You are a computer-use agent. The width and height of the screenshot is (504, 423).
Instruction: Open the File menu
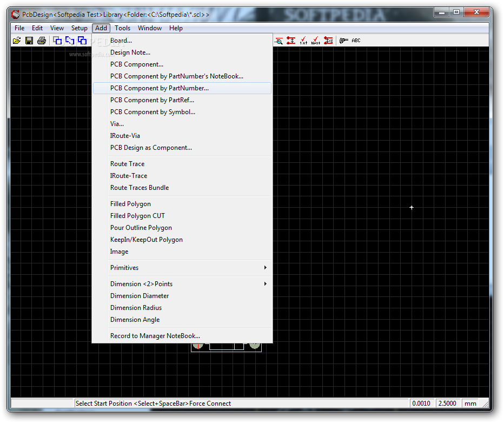[19, 28]
